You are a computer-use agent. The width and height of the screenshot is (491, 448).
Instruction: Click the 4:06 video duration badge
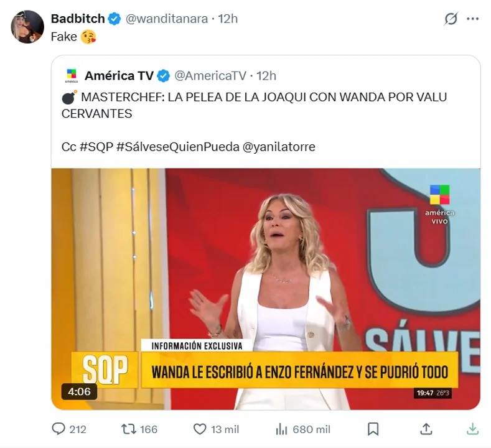[x=79, y=391]
